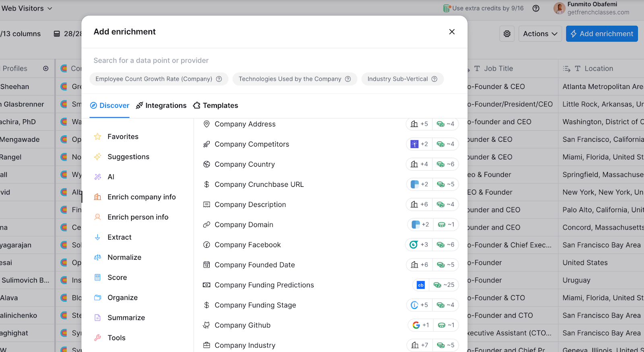Click the Crunchbase provider icon for Funding Predictions
This screenshot has width=644, height=352.
pyautogui.click(x=421, y=285)
